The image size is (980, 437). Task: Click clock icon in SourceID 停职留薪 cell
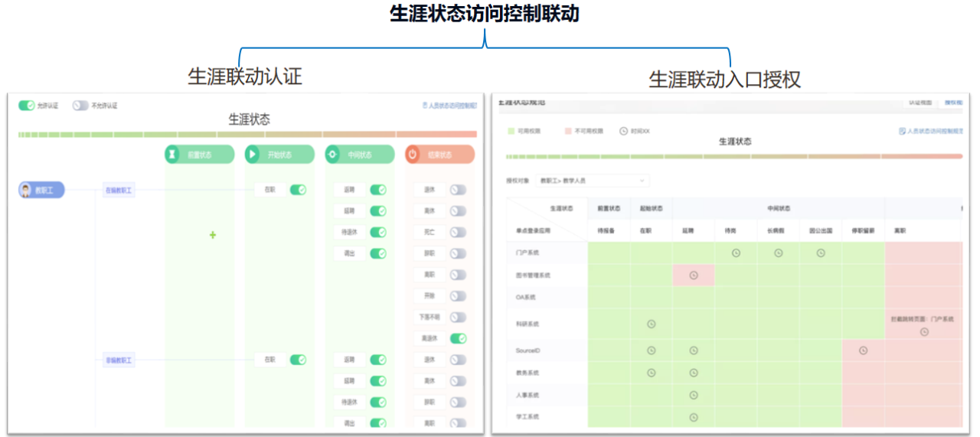[x=863, y=351]
